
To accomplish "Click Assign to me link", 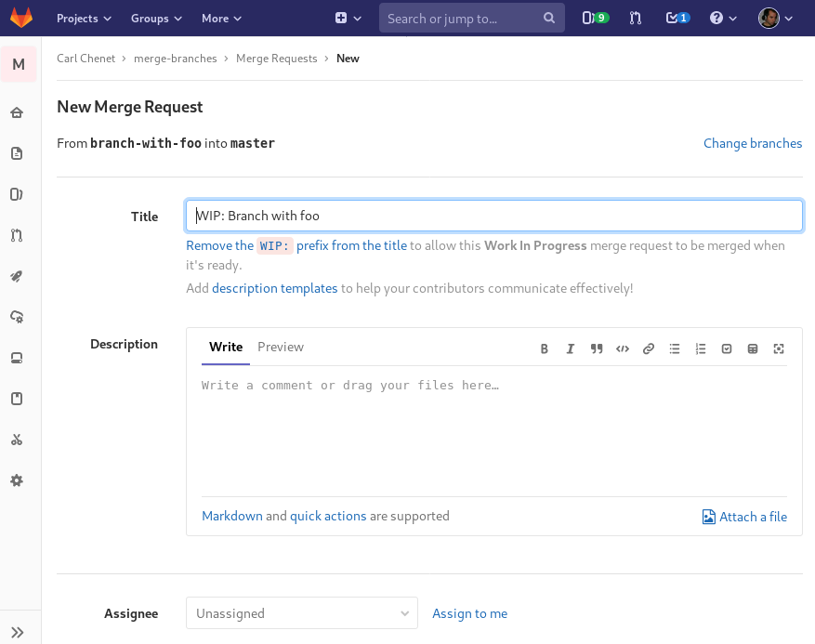I will pyautogui.click(x=469, y=613).
